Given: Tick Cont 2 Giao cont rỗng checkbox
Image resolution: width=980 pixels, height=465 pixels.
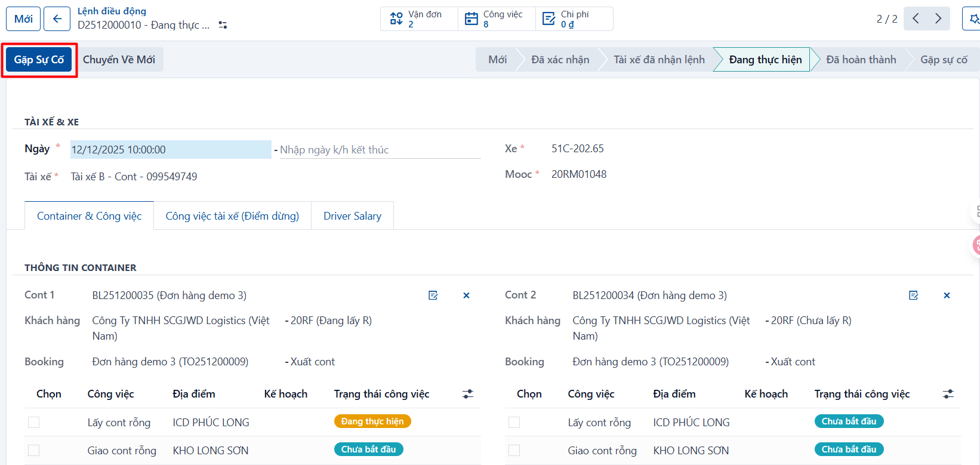Looking at the screenshot, I should point(514,451).
